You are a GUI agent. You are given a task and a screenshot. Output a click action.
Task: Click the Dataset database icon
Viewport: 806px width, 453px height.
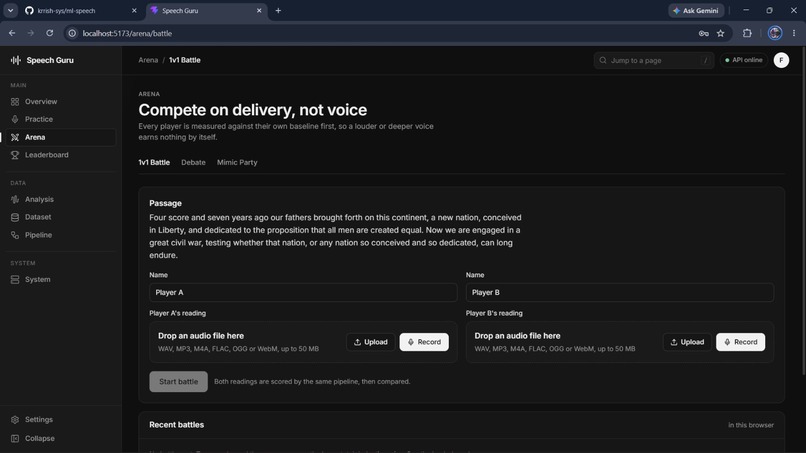pos(15,217)
